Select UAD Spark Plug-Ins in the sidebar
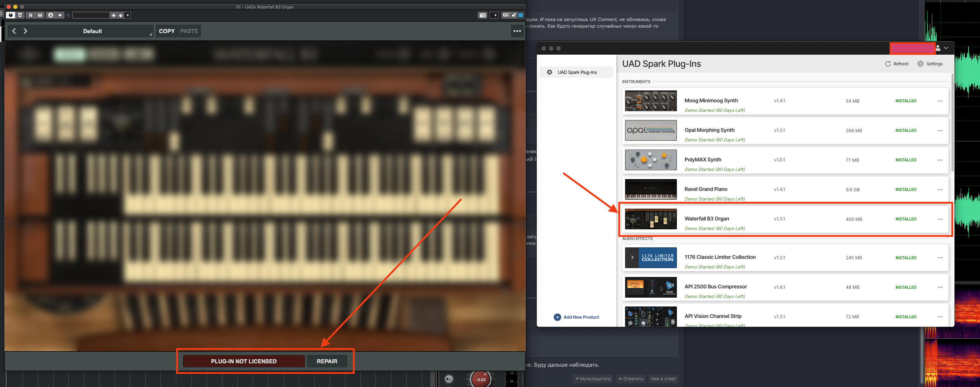 (576, 72)
